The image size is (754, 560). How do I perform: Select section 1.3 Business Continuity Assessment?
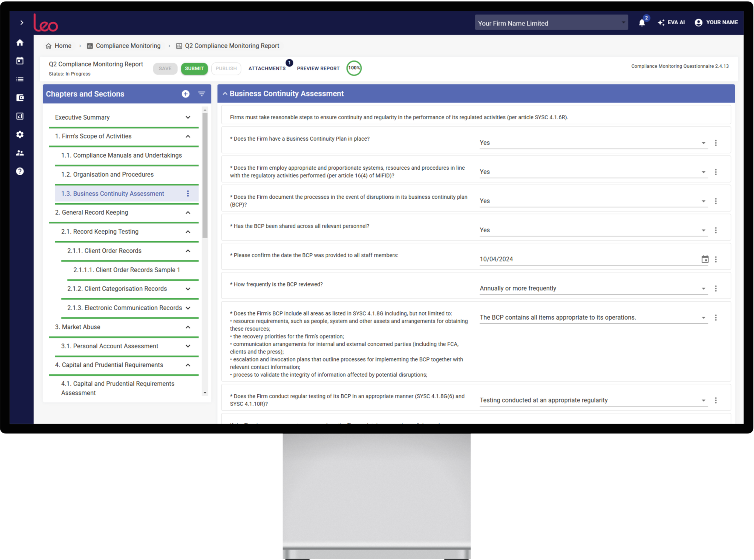point(112,193)
